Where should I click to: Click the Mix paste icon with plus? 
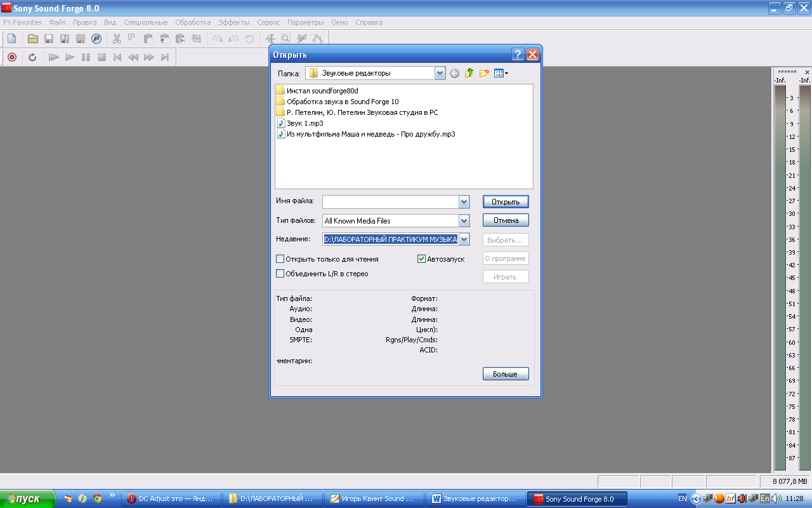pyautogui.click(x=164, y=39)
